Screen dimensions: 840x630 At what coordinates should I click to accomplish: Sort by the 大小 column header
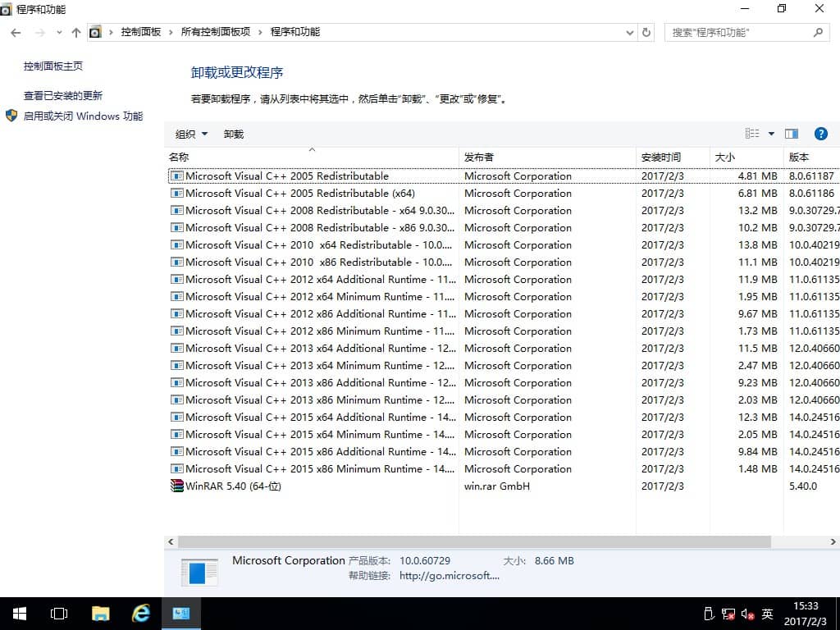[x=746, y=157]
